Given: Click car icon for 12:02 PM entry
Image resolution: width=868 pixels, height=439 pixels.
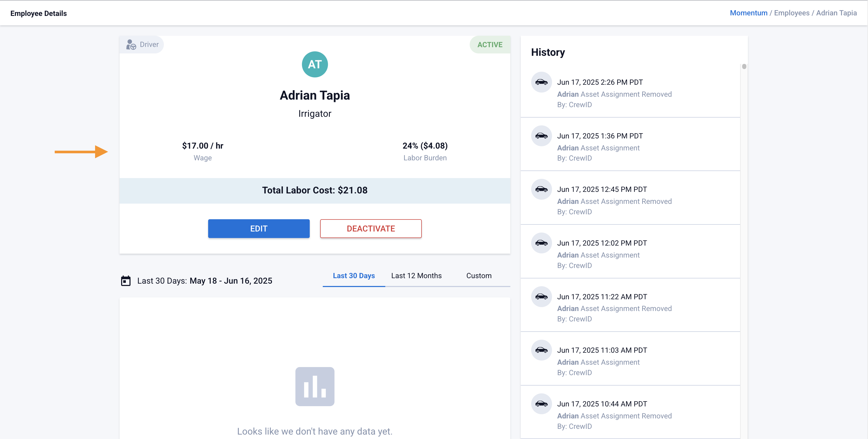Looking at the screenshot, I should tap(541, 243).
